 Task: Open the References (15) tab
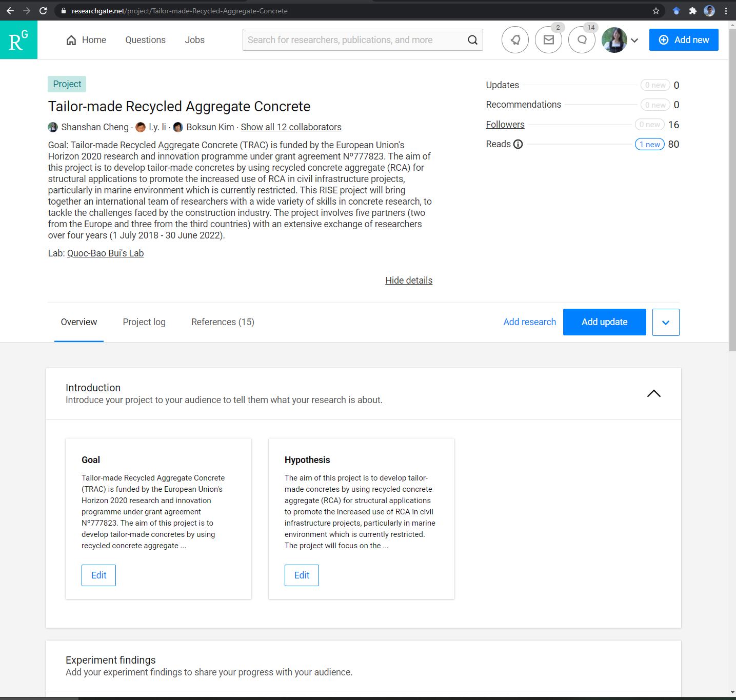pyautogui.click(x=223, y=322)
